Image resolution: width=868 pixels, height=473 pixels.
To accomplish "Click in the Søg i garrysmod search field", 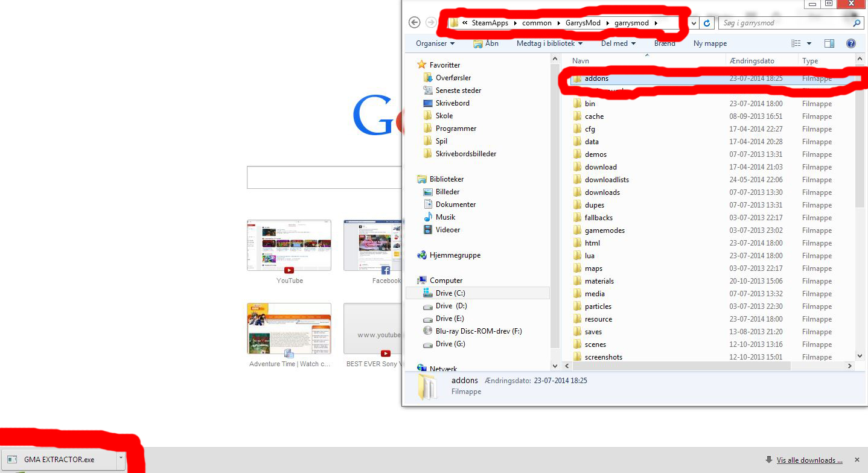I will click(785, 23).
